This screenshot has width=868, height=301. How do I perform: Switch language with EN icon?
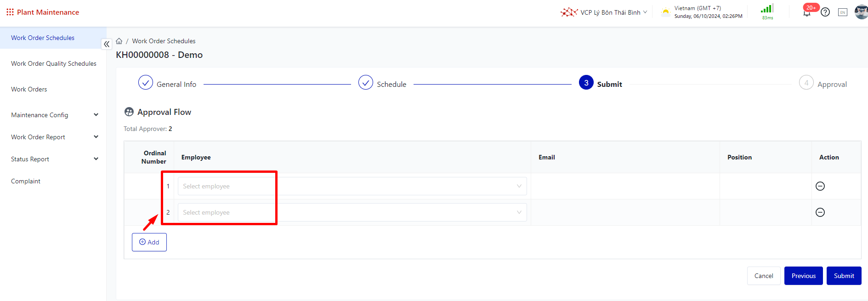tap(842, 12)
